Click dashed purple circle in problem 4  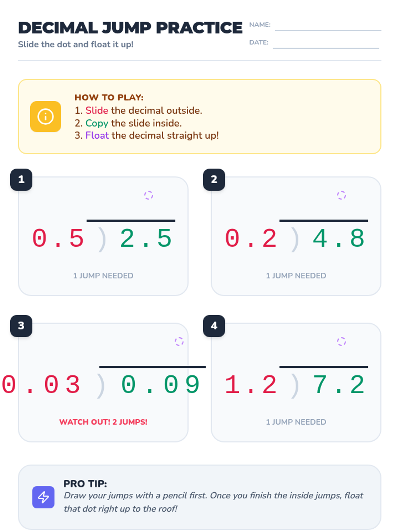341,341
